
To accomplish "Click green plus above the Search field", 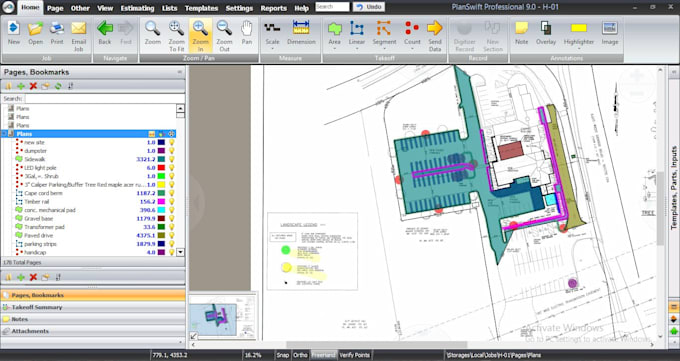I will 21,86.
